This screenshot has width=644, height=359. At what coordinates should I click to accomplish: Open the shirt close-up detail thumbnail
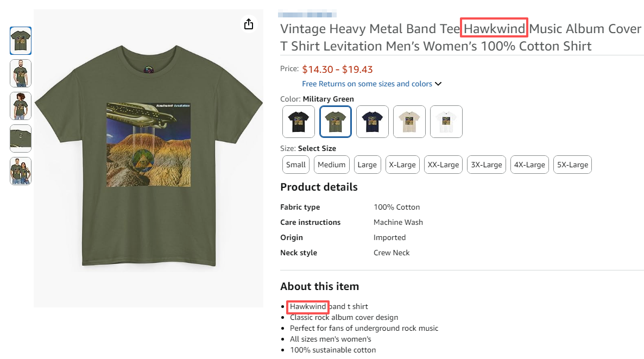(21, 138)
